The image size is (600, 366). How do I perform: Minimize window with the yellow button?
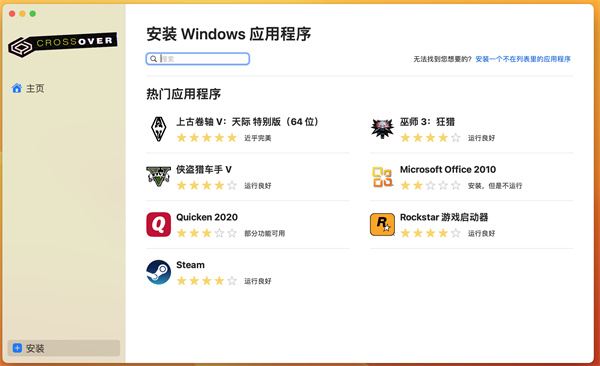pyautogui.click(x=22, y=14)
